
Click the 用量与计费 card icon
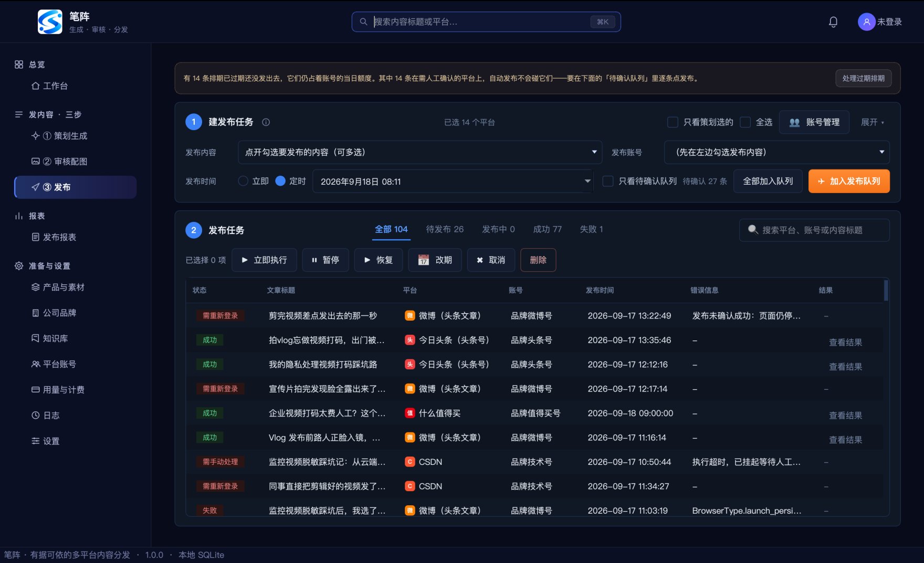[35, 390]
